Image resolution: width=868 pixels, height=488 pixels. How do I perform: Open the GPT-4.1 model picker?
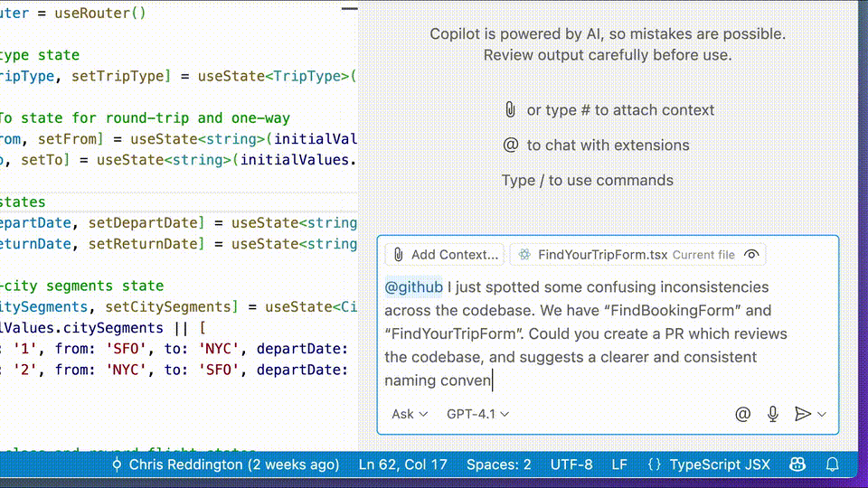477,414
